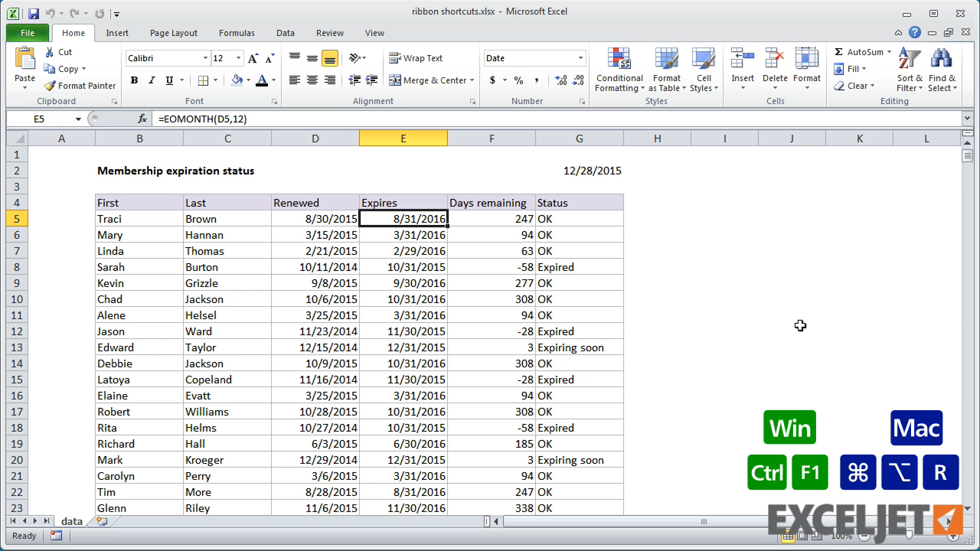Select center text alignment
The image size is (980, 551).
[x=312, y=80]
